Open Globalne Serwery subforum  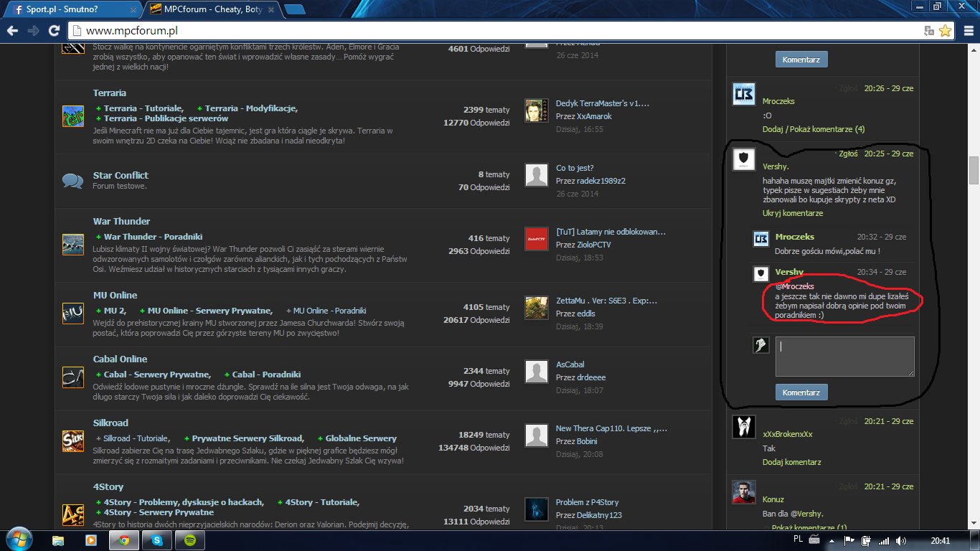[361, 438]
